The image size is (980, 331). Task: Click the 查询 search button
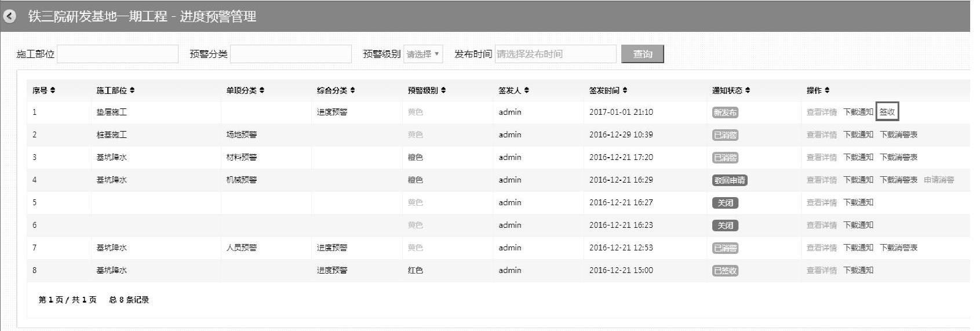coord(642,54)
